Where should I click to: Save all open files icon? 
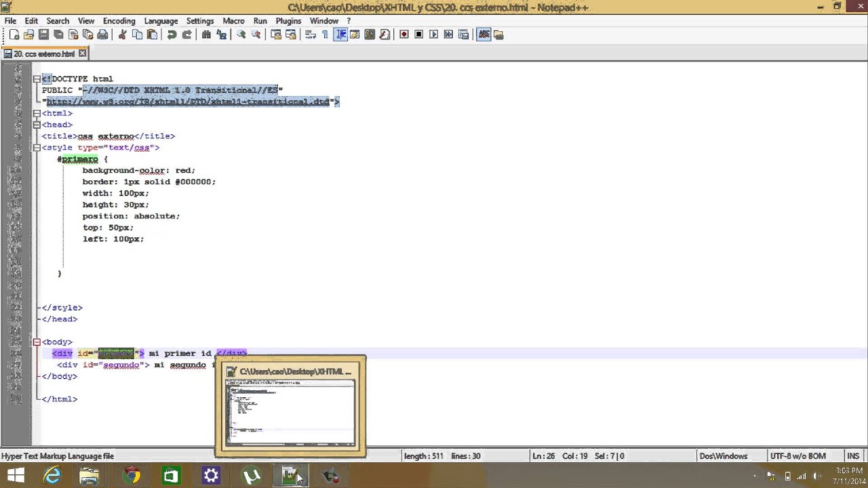point(58,35)
